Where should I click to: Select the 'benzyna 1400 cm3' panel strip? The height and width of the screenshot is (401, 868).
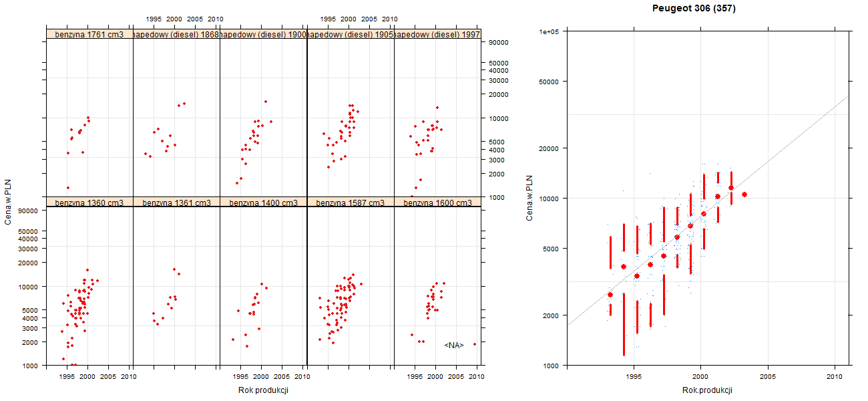click(x=263, y=202)
